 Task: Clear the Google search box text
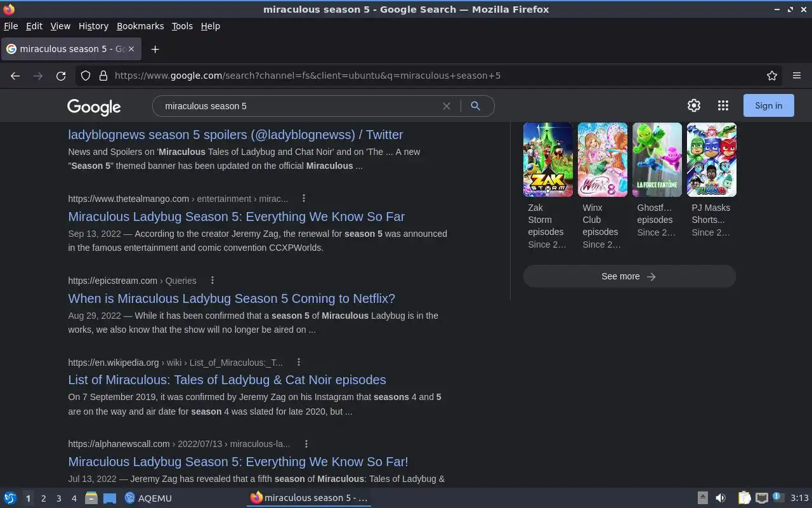[447, 106]
